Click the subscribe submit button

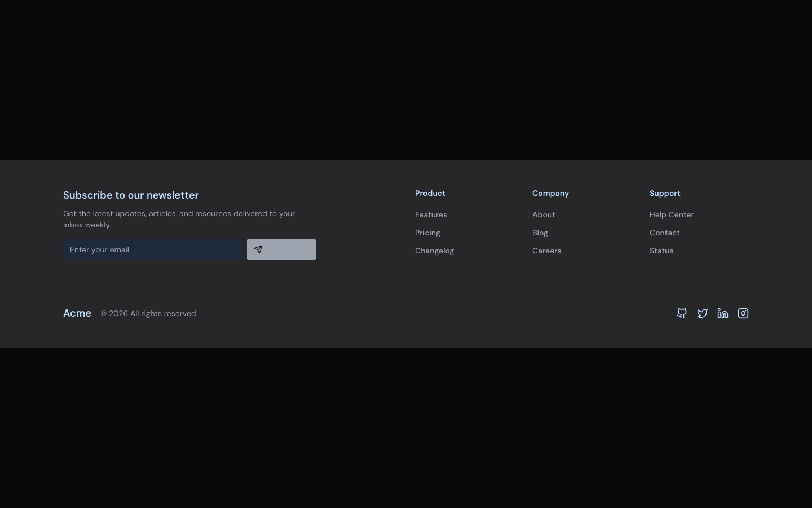281,249
